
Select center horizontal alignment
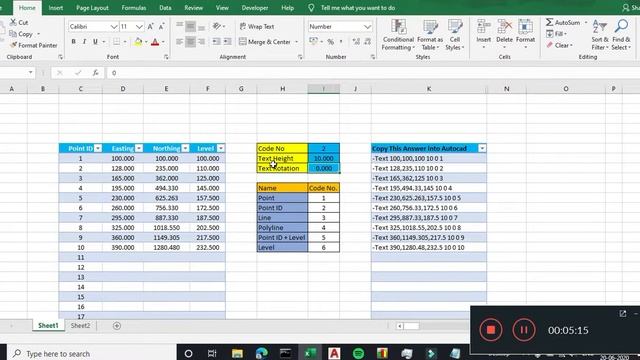click(x=191, y=42)
